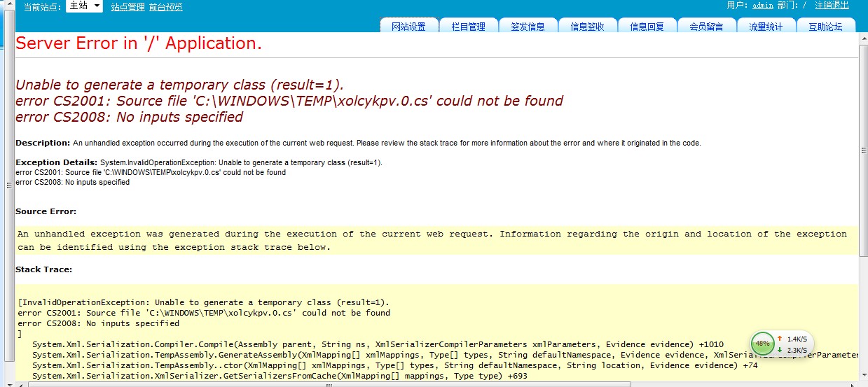Click the green 48% memory usage circle
Screen dimensions: 868x387
point(762,344)
